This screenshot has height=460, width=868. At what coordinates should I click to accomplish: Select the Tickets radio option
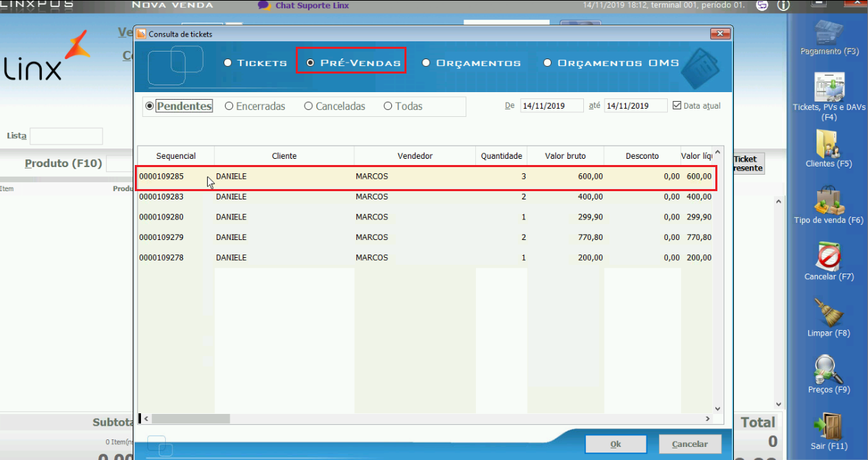255,63
